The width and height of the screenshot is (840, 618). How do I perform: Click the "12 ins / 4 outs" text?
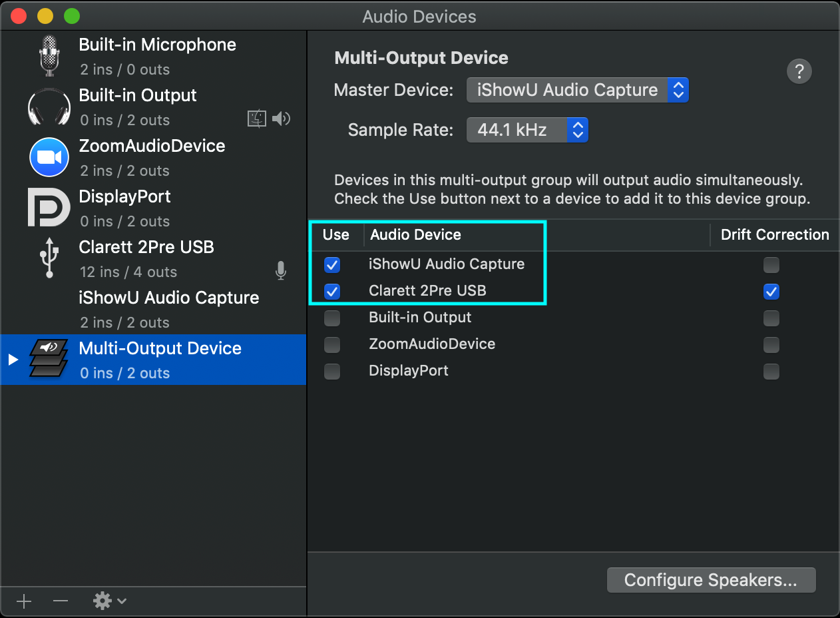coord(128,272)
